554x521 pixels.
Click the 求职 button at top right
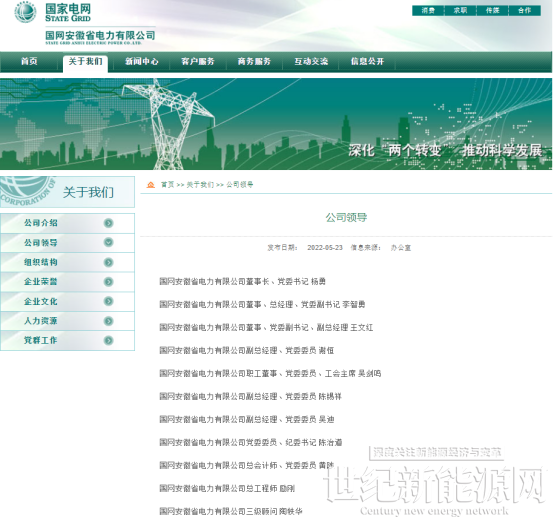(460, 11)
